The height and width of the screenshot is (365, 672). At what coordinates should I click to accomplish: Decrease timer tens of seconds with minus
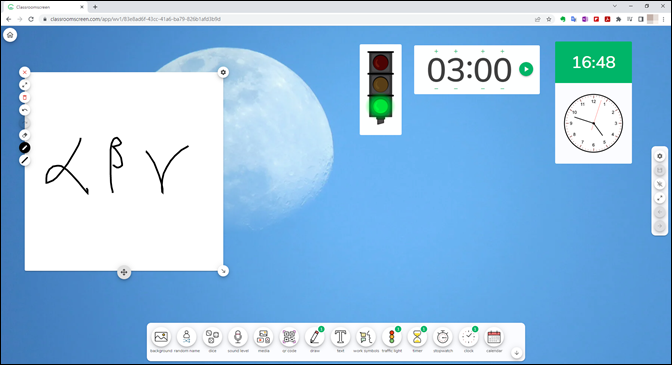(483, 89)
